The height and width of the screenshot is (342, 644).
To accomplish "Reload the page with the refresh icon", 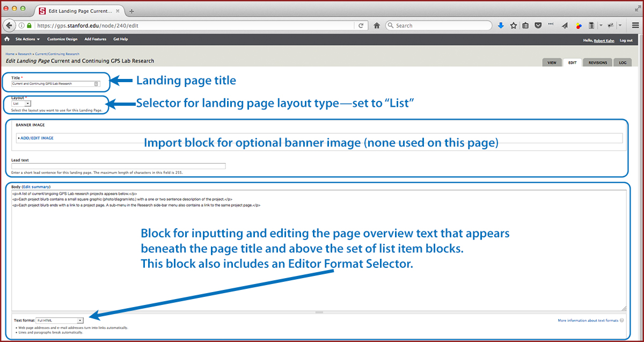I will [361, 25].
